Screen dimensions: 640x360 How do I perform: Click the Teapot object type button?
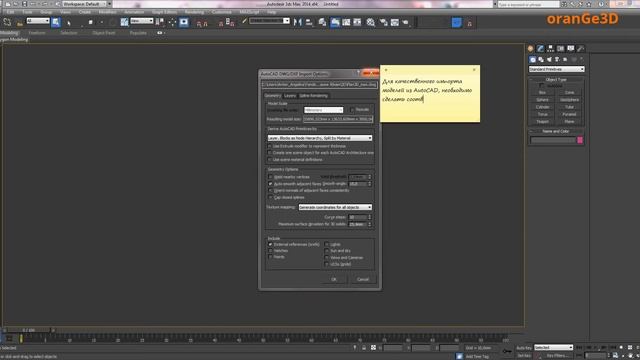542,122
